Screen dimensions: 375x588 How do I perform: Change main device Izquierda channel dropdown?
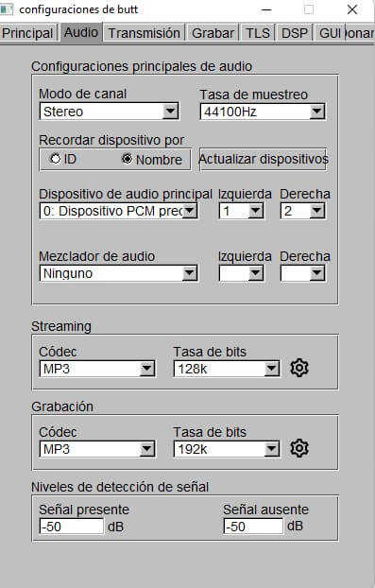(x=242, y=211)
